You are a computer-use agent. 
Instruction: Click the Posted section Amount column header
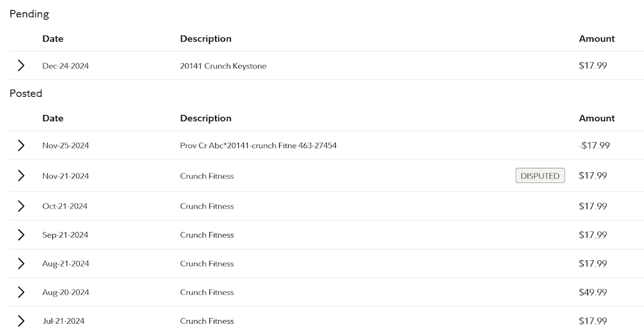pyautogui.click(x=596, y=118)
